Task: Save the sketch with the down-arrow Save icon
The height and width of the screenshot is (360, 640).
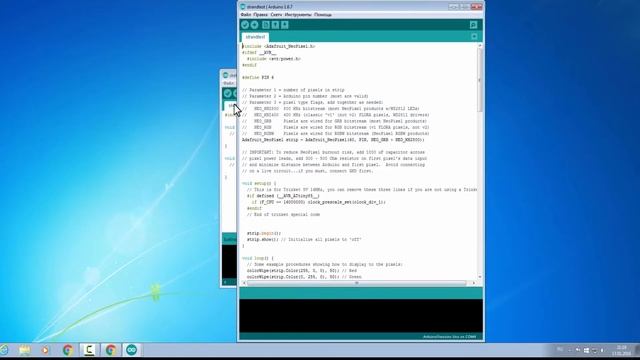Action: [x=285, y=25]
